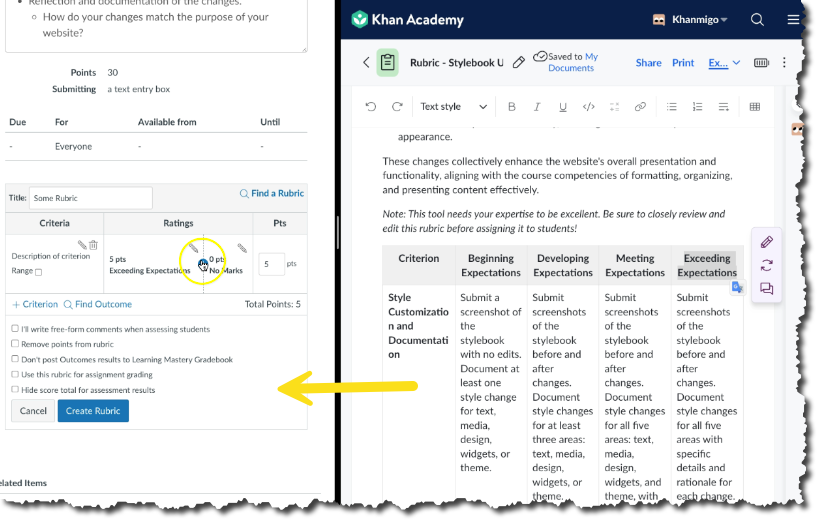Undo the last edit
Screen dimensions: 817x520
[x=370, y=107]
